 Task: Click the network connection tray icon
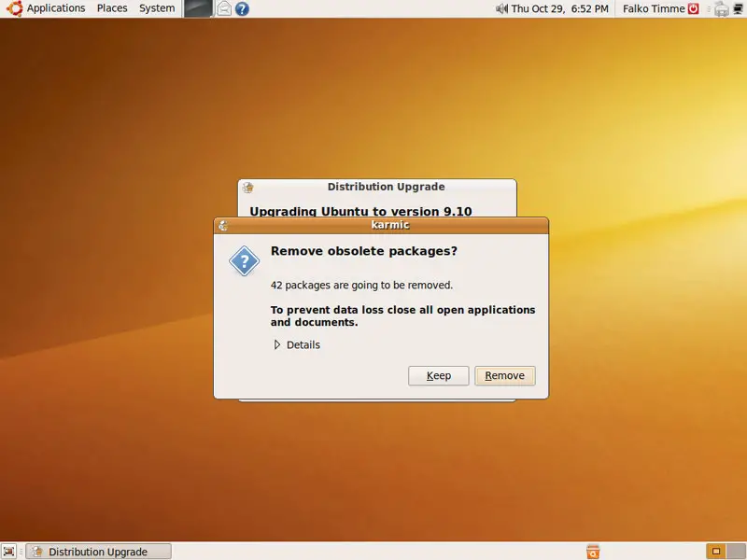739,9
